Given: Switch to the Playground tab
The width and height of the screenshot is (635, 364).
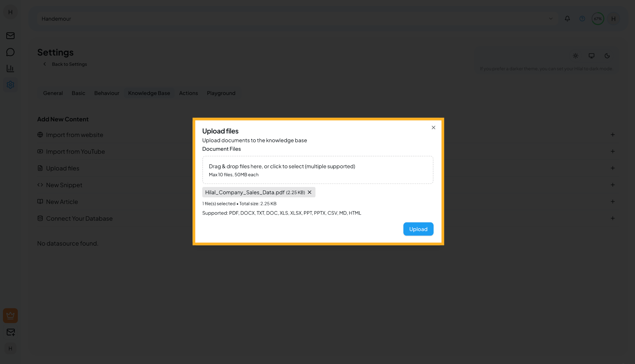Looking at the screenshot, I should pos(221,93).
